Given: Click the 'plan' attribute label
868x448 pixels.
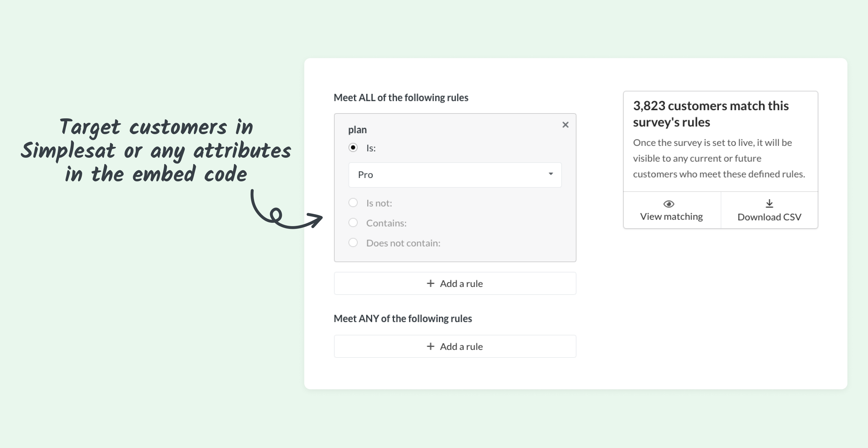Looking at the screenshot, I should [357, 130].
